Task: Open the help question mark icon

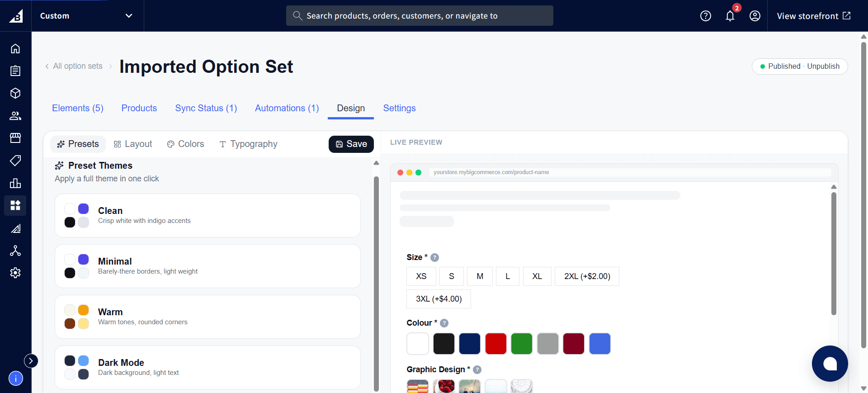Action: point(706,16)
